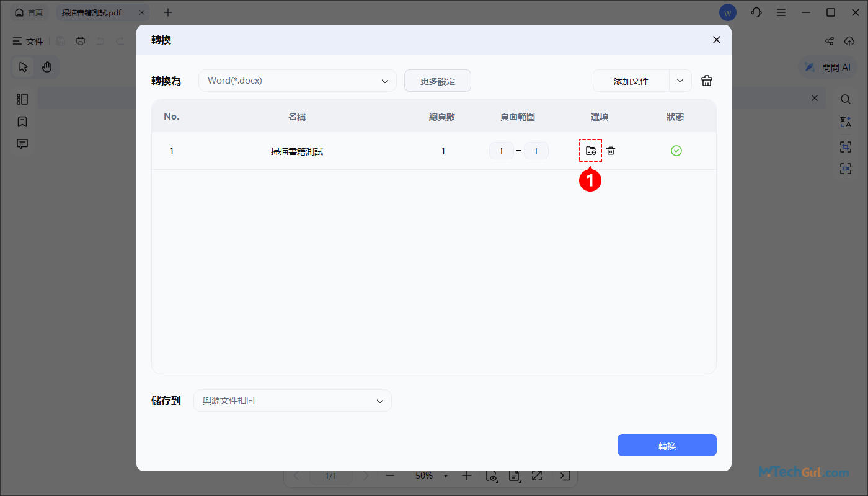868x496 pixels.
Task: Open the 儲存到 與源文件相同 dropdown
Action: tap(293, 401)
